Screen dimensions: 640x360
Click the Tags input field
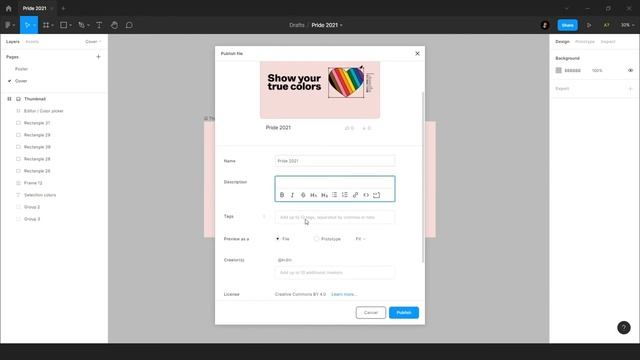[x=335, y=217]
